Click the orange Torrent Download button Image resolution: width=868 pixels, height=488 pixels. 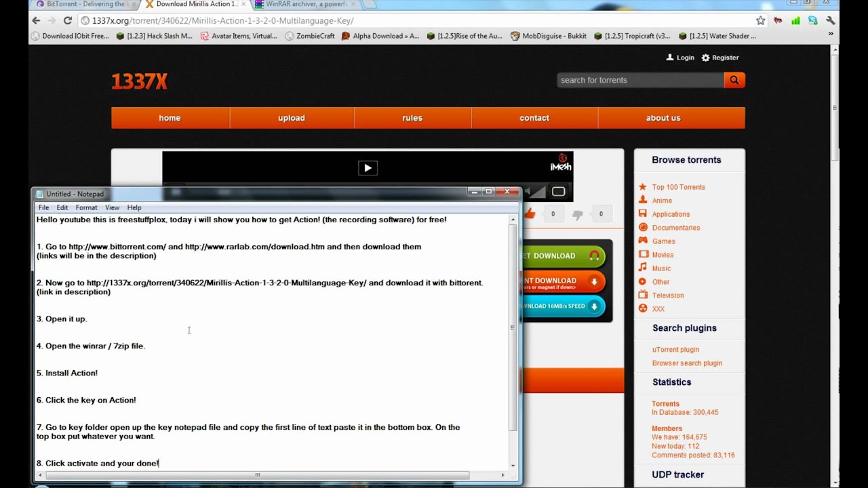tap(563, 281)
